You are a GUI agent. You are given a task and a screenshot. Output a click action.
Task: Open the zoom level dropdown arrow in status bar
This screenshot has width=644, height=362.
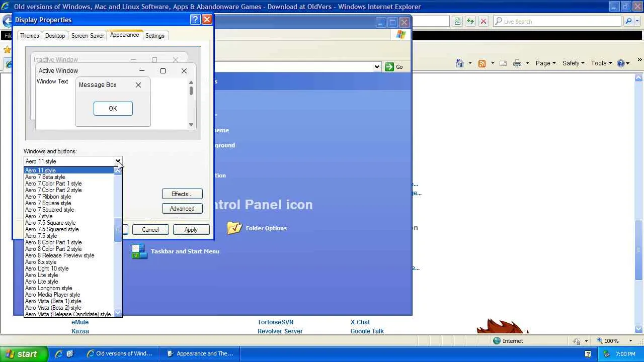pos(630,341)
